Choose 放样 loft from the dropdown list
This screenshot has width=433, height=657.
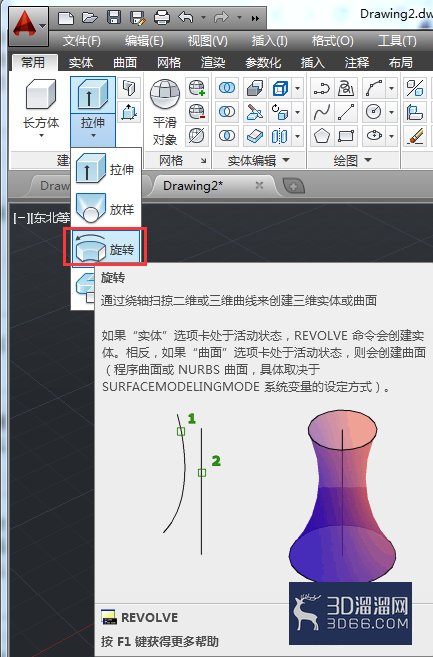click(106, 208)
